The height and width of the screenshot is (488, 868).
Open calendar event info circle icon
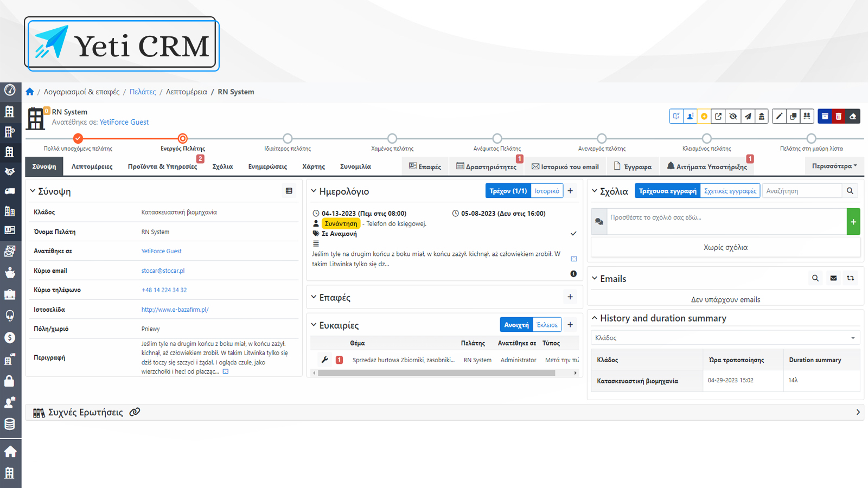tap(573, 274)
